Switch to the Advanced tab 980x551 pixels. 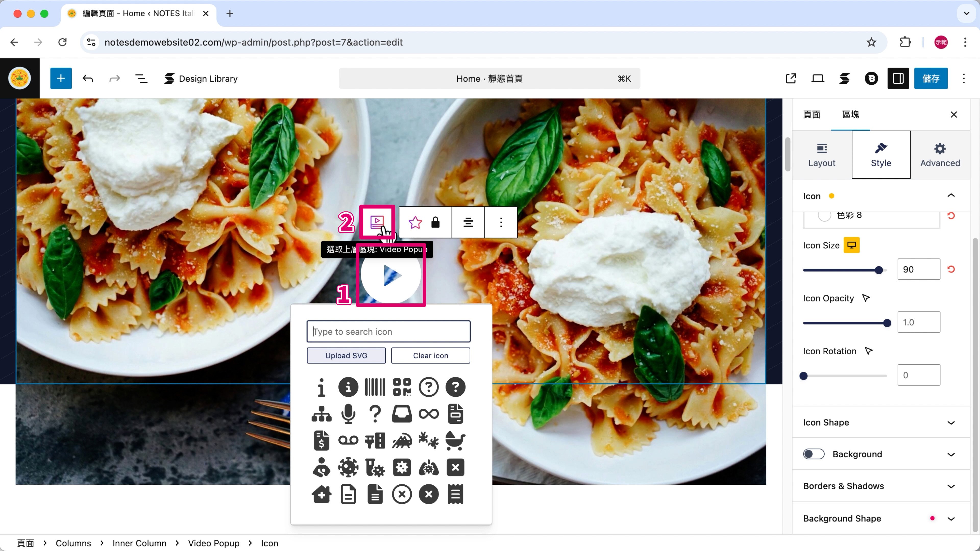pyautogui.click(x=940, y=155)
